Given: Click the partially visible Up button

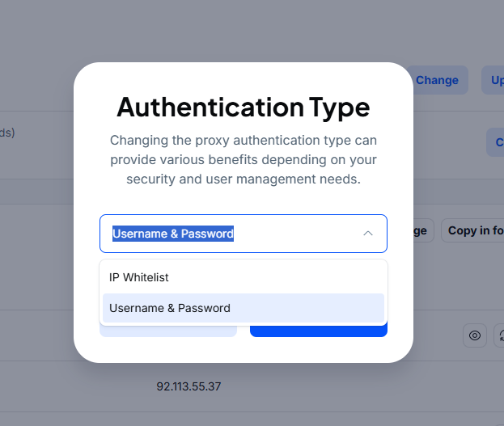Looking at the screenshot, I should point(494,80).
